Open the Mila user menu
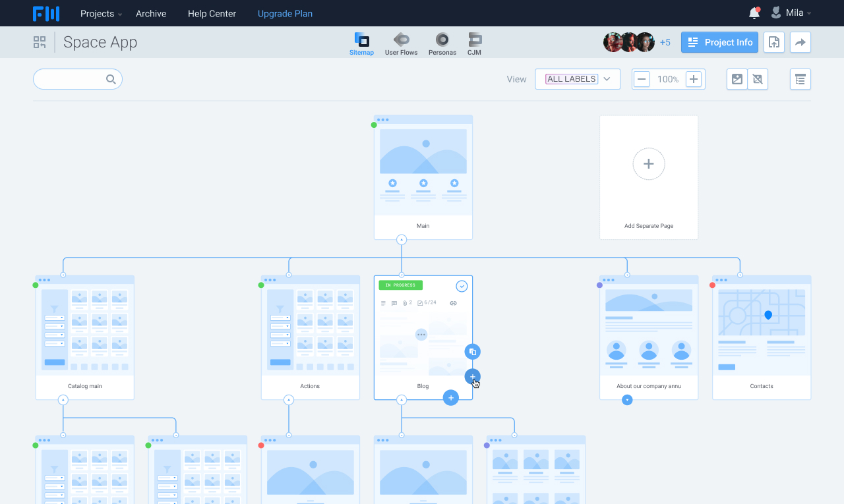844x504 pixels. (x=791, y=13)
